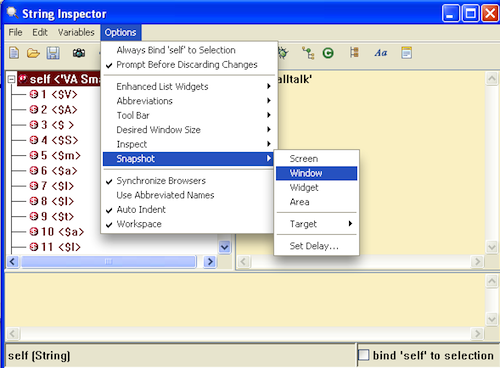Collapse the self <'VA Sm root tree node

(11, 79)
